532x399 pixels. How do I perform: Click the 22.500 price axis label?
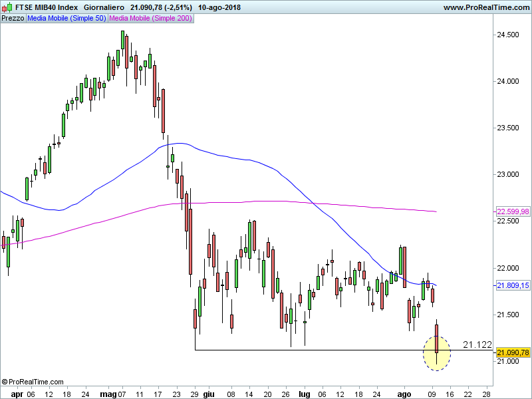point(508,221)
